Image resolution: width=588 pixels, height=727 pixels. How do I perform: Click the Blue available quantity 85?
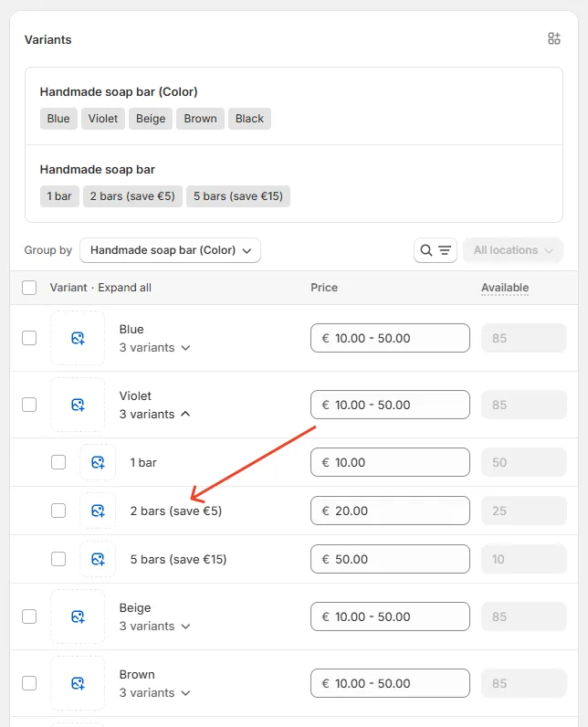pyautogui.click(x=524, y=338)
